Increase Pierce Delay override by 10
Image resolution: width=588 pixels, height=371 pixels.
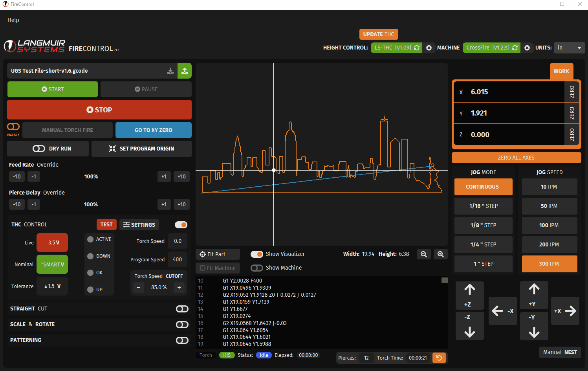pyautogui.click(x=181, y=204)
